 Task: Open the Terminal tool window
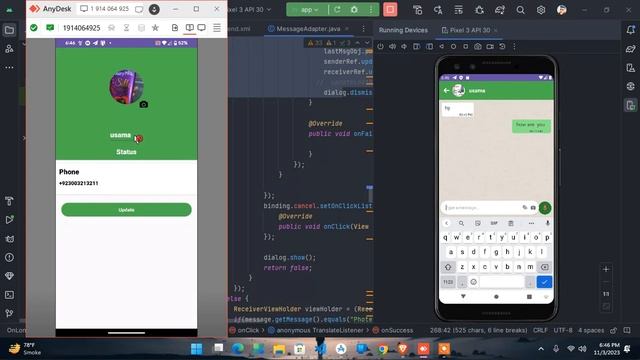tap(9, 295)
